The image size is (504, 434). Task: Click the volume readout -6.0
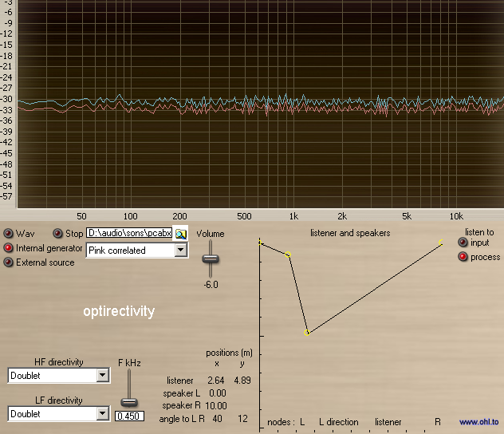(211, 285)
